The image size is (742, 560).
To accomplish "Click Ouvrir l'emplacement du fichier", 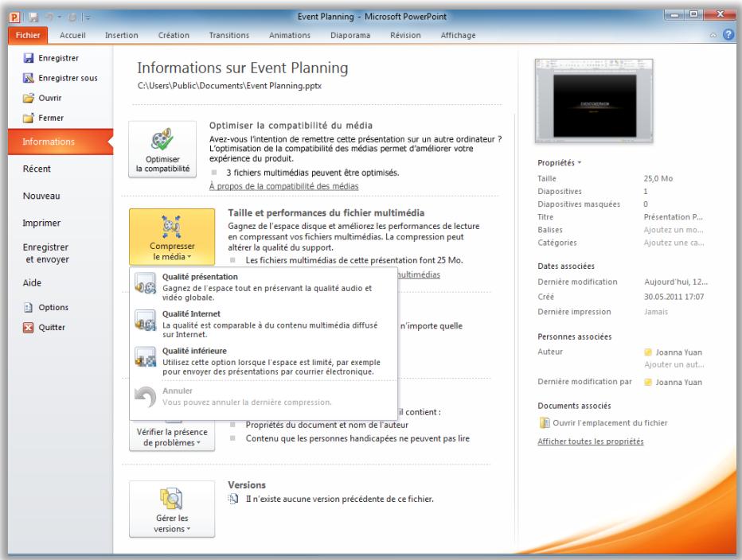I will [610, 423].
